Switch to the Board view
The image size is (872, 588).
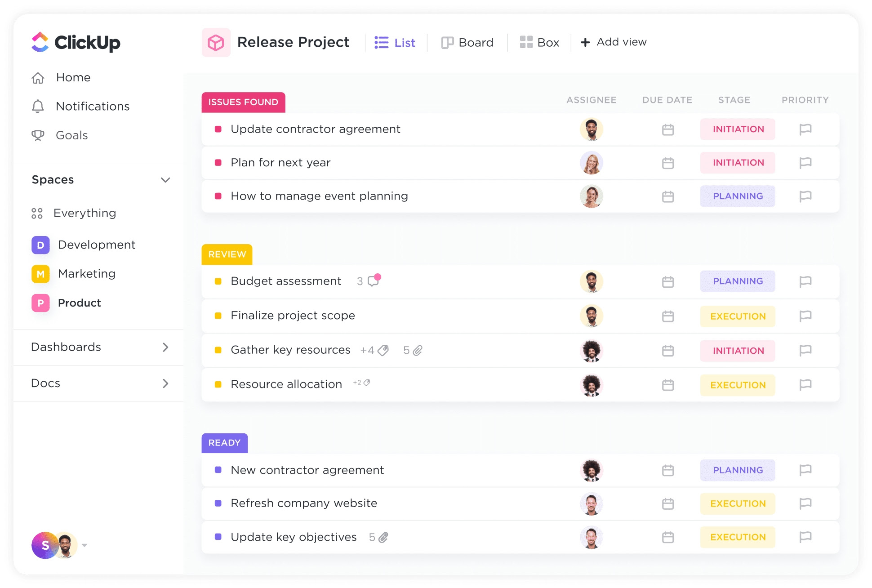pyautogui.click(x=467, y=42)
